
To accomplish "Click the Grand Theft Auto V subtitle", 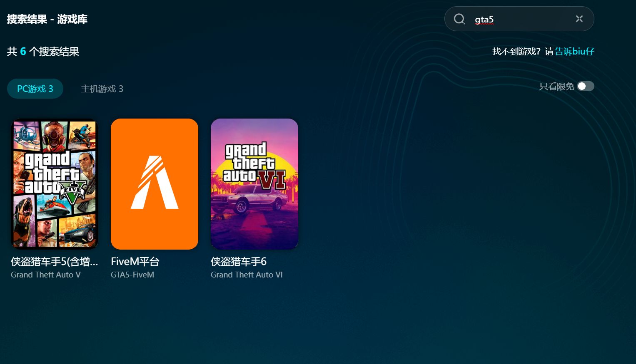I will pos(46,275).
